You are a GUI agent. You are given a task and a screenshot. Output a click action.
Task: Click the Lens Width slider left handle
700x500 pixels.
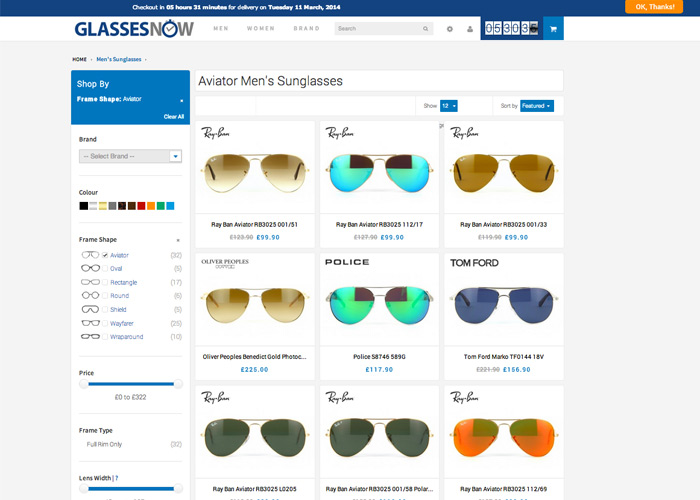(83, 489)
